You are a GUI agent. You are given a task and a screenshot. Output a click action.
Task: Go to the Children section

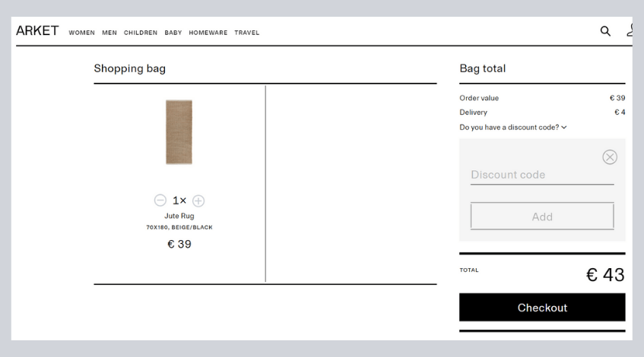tap(141, 33)
